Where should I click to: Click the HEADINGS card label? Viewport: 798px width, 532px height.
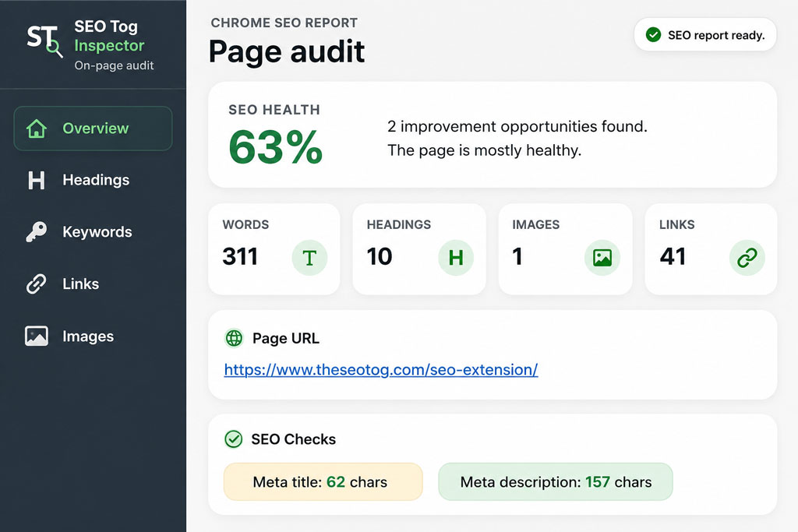point(399,225)
